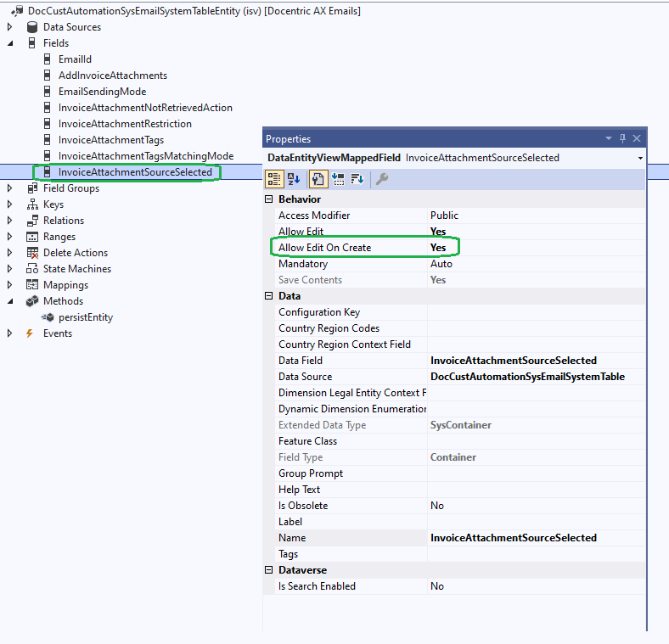Click the Delete Actions node icon
Screen dimensions: 669x644
(x=31, y=253)
